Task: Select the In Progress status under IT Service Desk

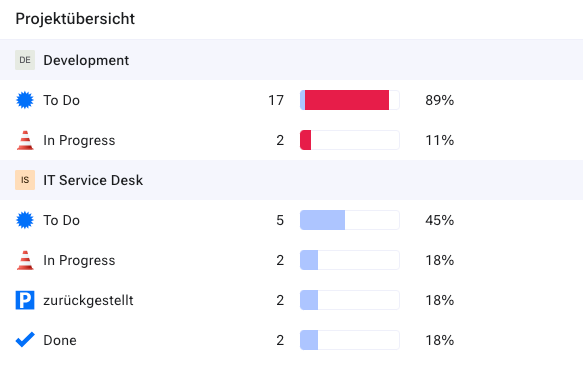Action: pos(79,260)
